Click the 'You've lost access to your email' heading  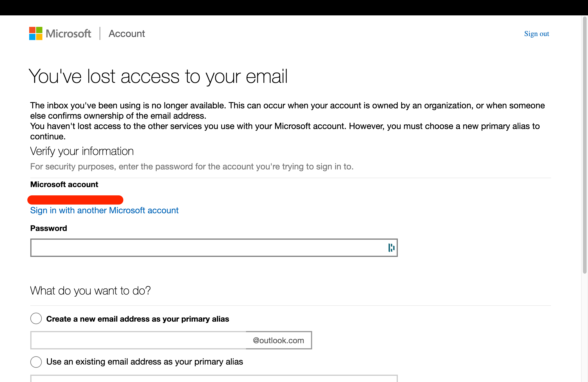158,76
